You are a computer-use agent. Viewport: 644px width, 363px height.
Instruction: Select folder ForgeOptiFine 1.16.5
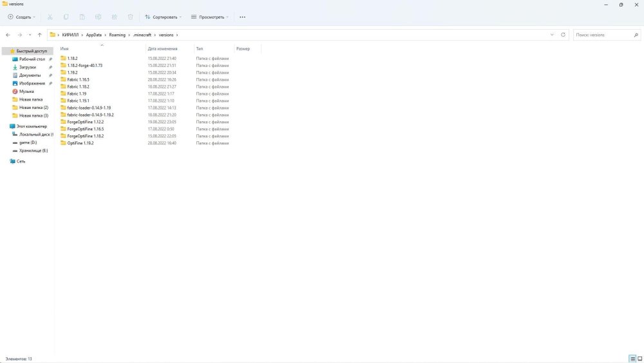tap(86, 129)
